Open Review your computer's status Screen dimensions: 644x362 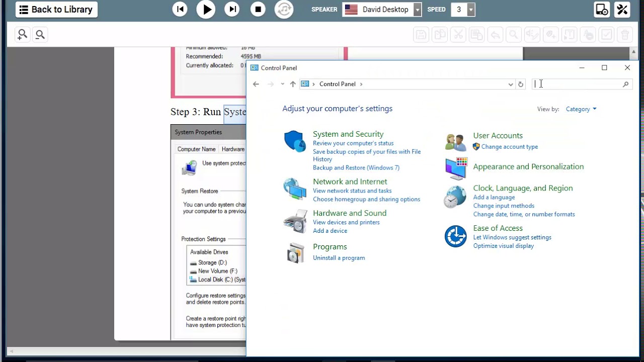353,143
